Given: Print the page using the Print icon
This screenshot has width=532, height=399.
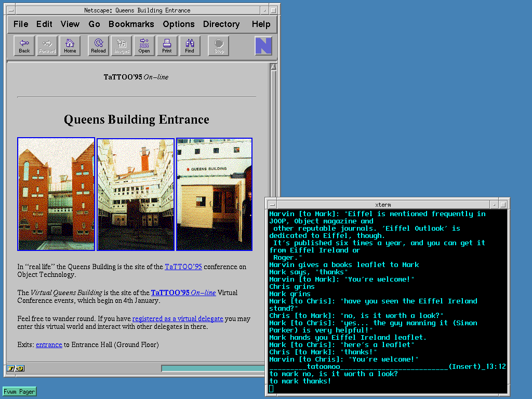Looking at the screenshot, I should tap(167, 46).
